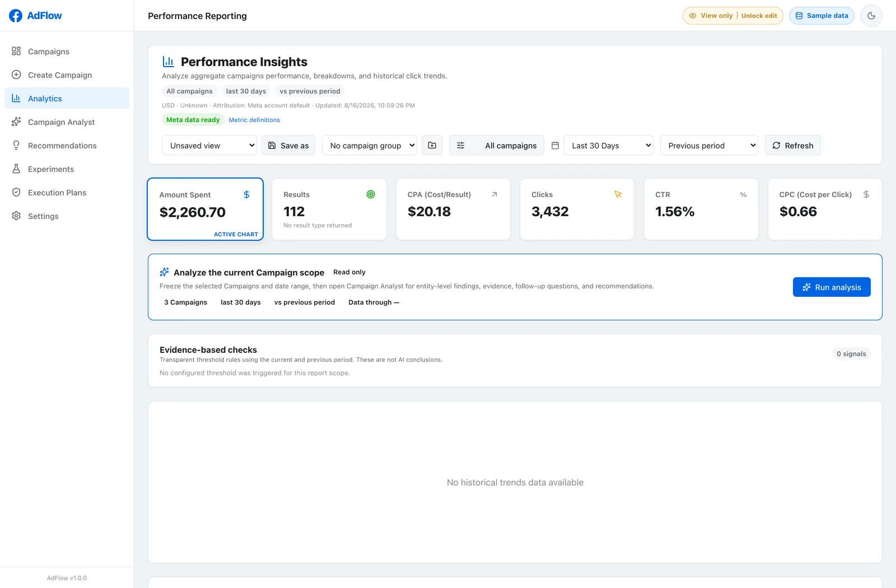896x588 pixels.
Task: Open Experiments in the sidebar
Action: point(67,169)
